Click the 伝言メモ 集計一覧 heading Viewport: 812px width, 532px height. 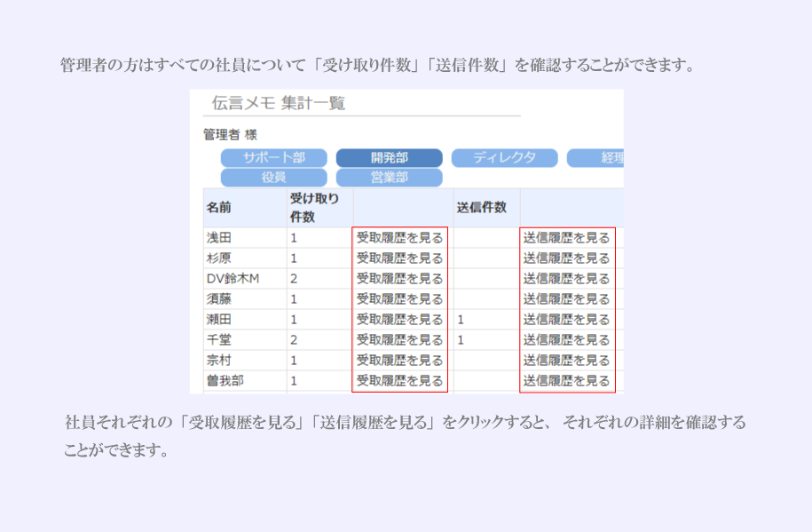(x=279, y=103)
